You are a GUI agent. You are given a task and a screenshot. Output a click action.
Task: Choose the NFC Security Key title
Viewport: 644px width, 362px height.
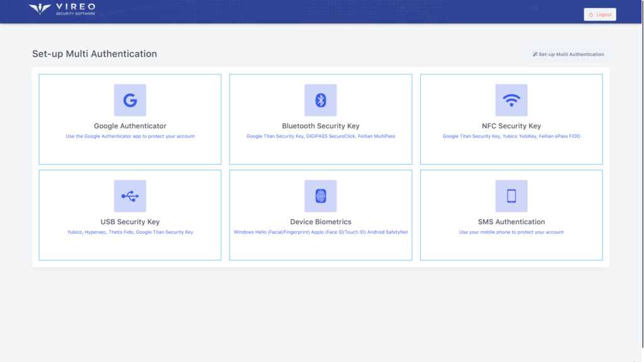(511, 126)
